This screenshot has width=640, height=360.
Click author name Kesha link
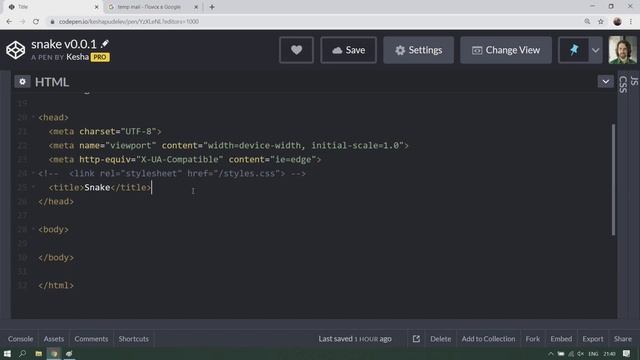(77, 57)
